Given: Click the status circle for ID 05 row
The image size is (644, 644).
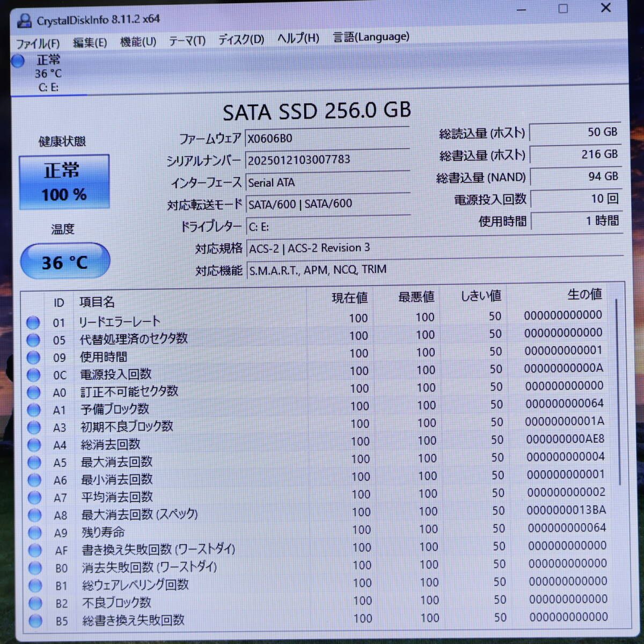Looking at the screenshot, I should coord(33,340).
